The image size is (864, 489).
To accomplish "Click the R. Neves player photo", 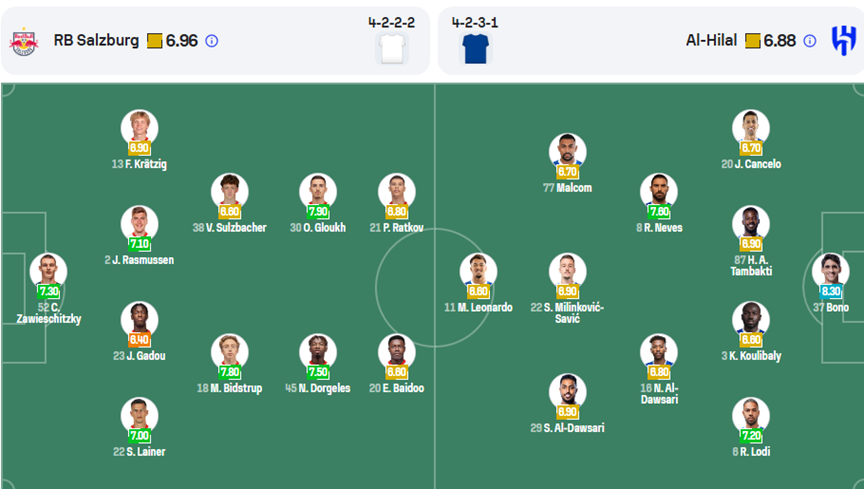I will click(x=658, y=192).
